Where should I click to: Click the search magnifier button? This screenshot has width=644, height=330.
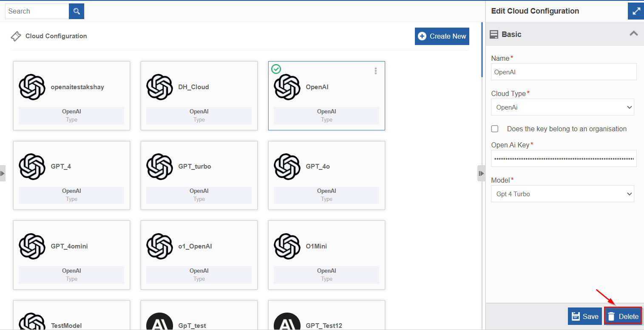point(77,11)
